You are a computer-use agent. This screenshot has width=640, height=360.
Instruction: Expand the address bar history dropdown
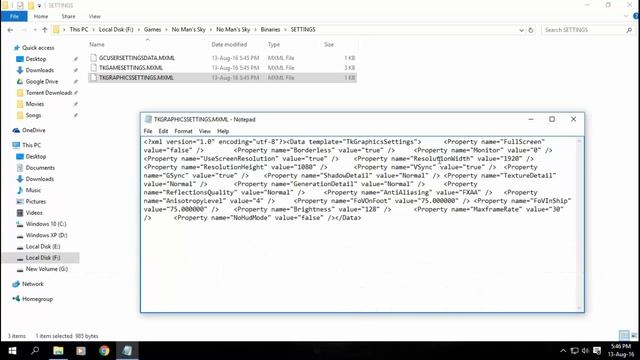point(521,30)
